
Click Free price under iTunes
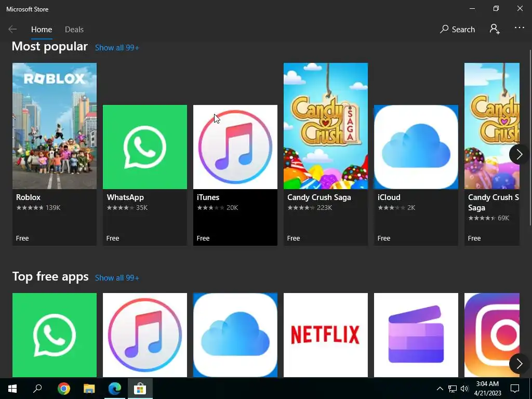(x=203, y=238)
